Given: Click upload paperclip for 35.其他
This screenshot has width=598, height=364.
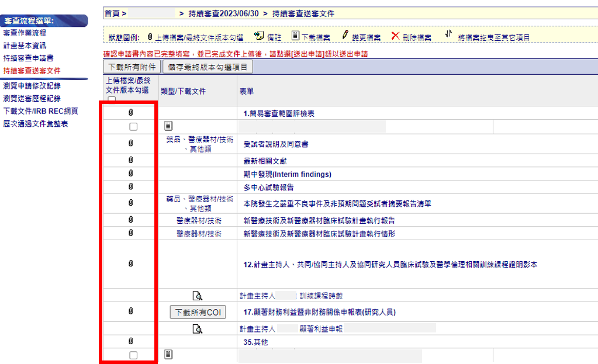Looking at the screenshot, I should [130, 341].
